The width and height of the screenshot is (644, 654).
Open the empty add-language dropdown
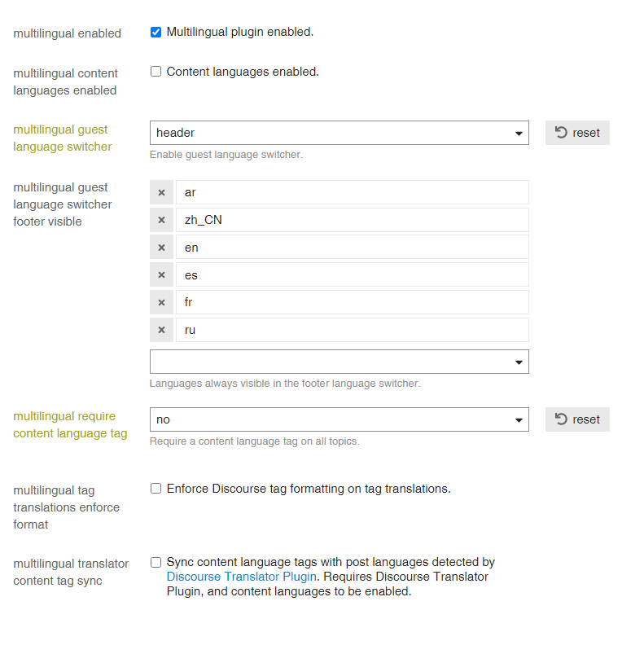(340, 362)
